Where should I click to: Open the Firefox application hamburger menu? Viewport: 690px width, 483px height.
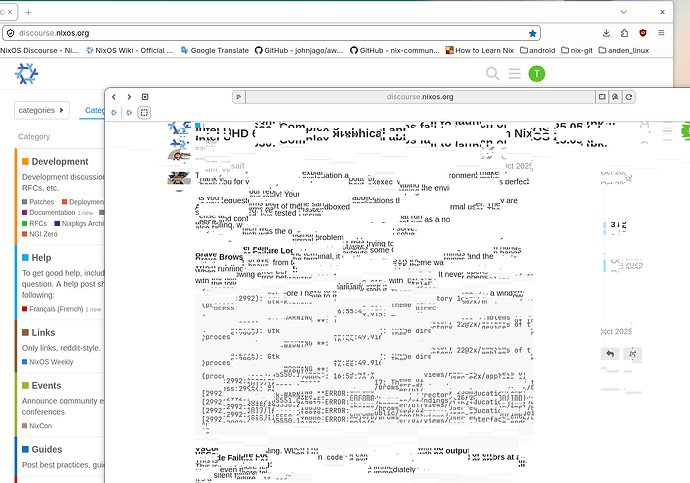(x=661, y=33)
